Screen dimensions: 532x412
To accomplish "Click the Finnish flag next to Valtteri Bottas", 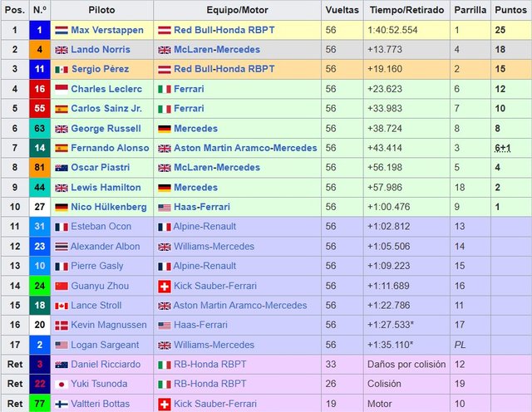I will (x=62, y=404).
